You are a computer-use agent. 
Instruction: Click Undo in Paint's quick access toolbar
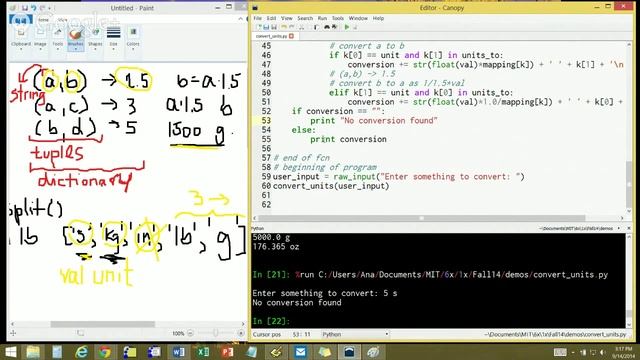tap(33, 8)
